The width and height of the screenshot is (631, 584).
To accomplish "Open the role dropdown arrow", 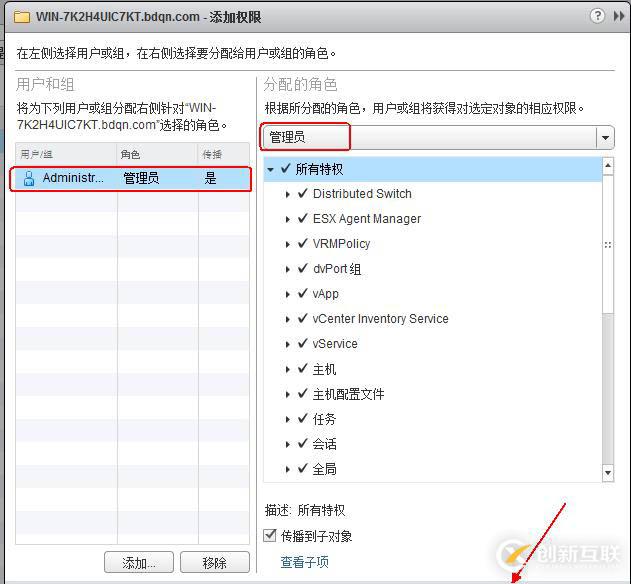I will click(605, 138).
